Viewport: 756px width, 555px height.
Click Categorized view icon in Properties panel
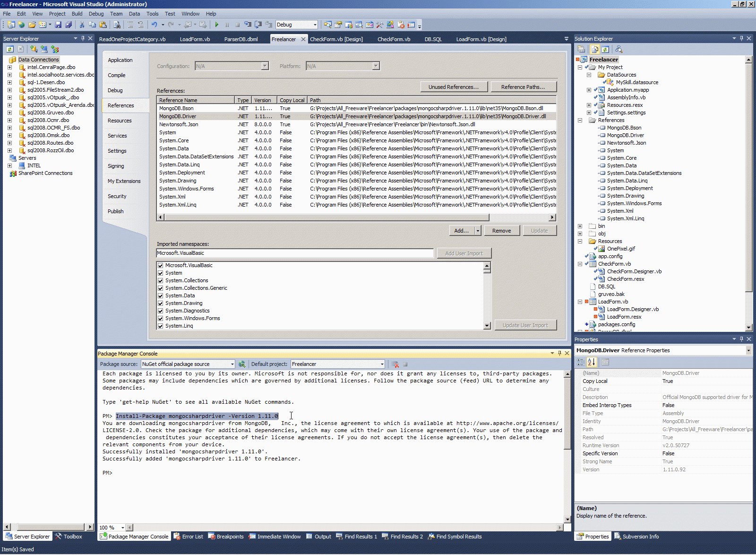click(581, 362)
